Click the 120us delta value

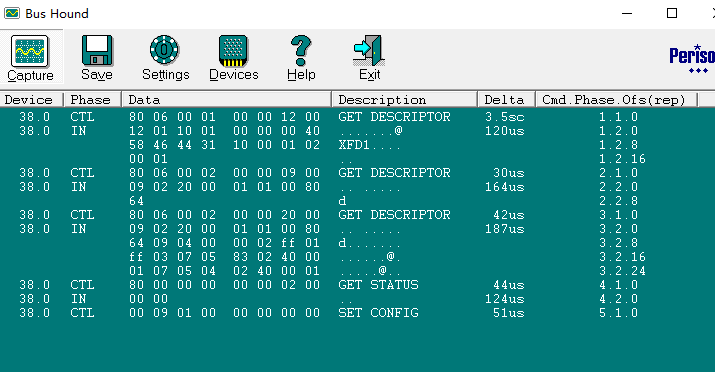click(x=504, y=131)
